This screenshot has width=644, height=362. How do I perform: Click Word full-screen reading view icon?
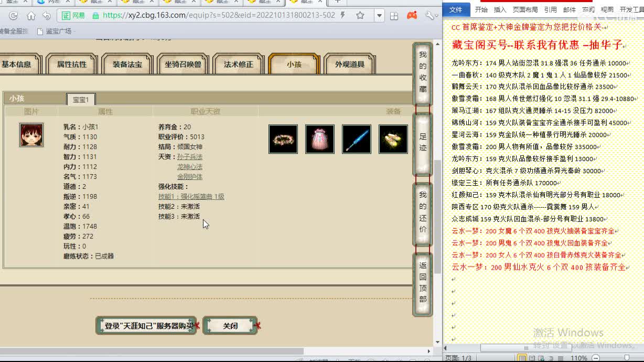point(532,358)
